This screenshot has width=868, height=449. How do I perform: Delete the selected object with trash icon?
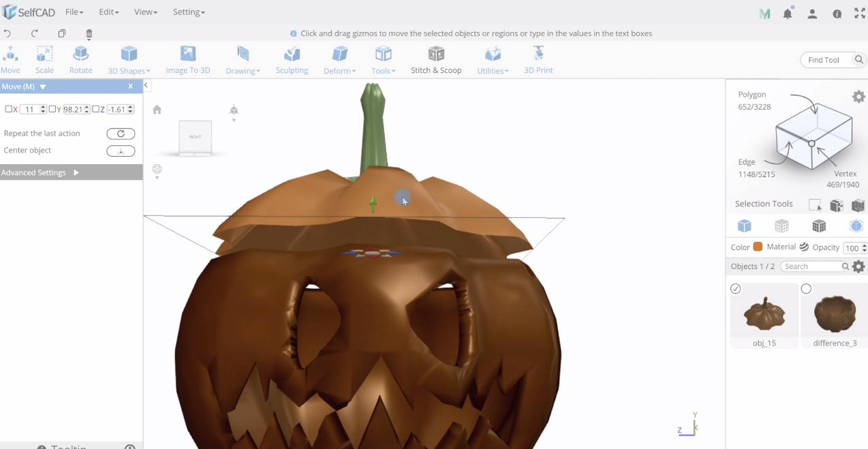click(x=89, y=34)
